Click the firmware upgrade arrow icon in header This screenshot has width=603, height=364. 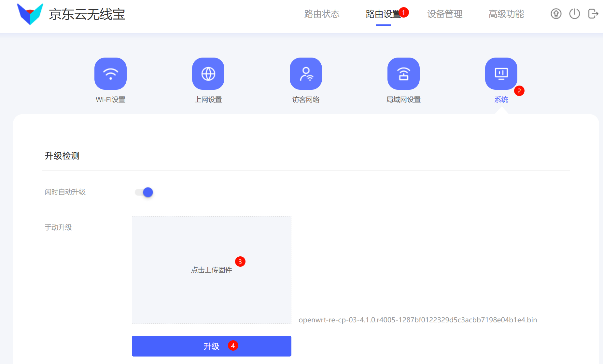pos(556,14)
